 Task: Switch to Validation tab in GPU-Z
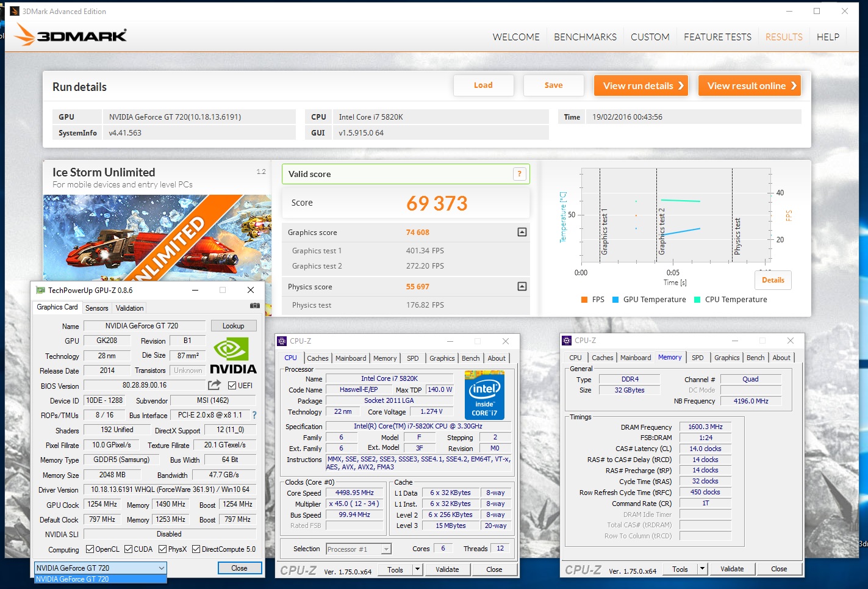tap(129, 308)
